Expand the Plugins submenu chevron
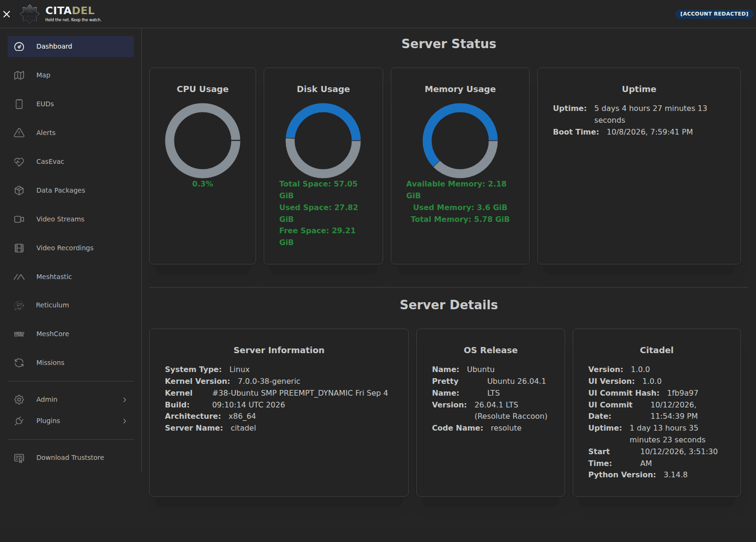This screenshot has width=756, height=542. (125, 421)
